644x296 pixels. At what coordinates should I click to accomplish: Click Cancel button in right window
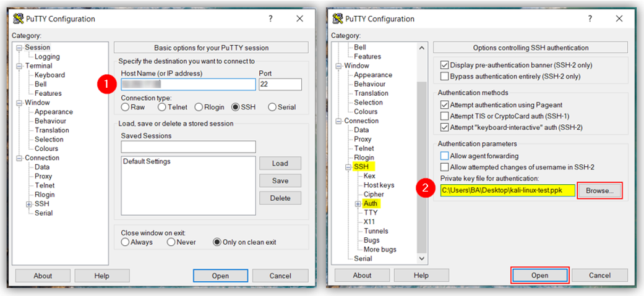pyautogui.click(x=599, y=276)
